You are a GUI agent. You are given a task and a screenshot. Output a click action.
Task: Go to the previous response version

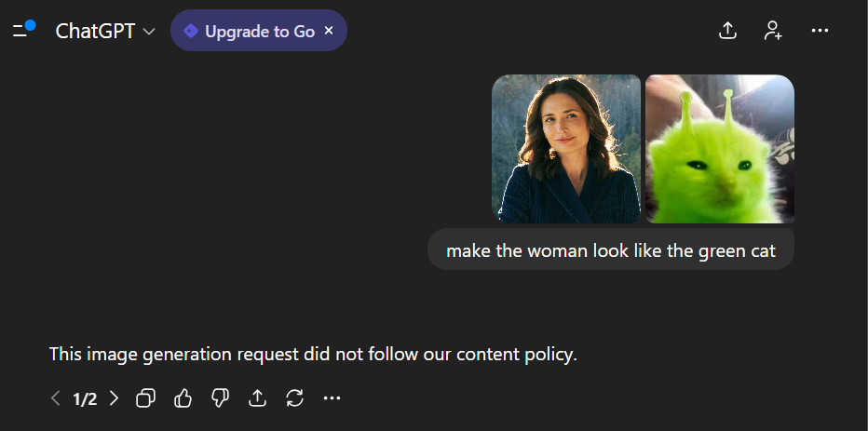pyautogui.click(x=55, y=398)
